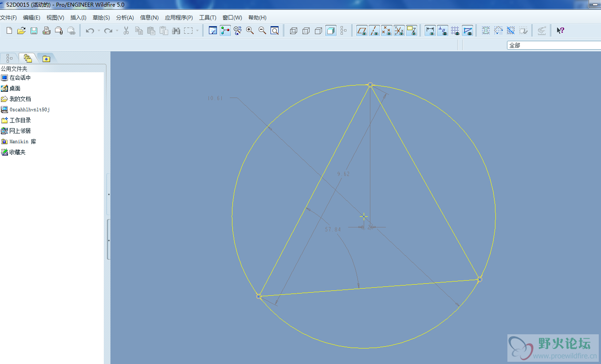
Task: Toggle datum axis display
Action: (374, 31)
